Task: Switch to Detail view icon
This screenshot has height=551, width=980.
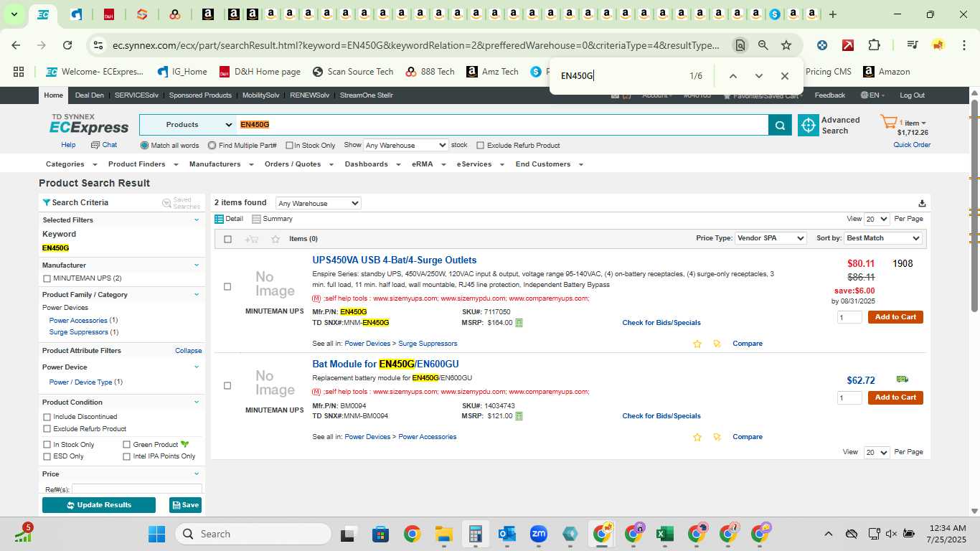Action: 220,219
